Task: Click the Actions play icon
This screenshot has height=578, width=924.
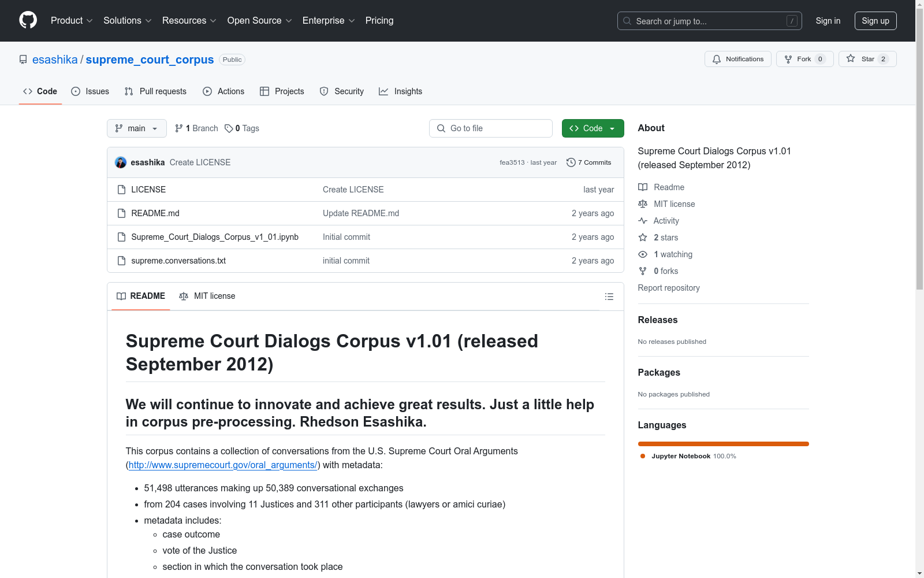Action: (x=207, y=91)
